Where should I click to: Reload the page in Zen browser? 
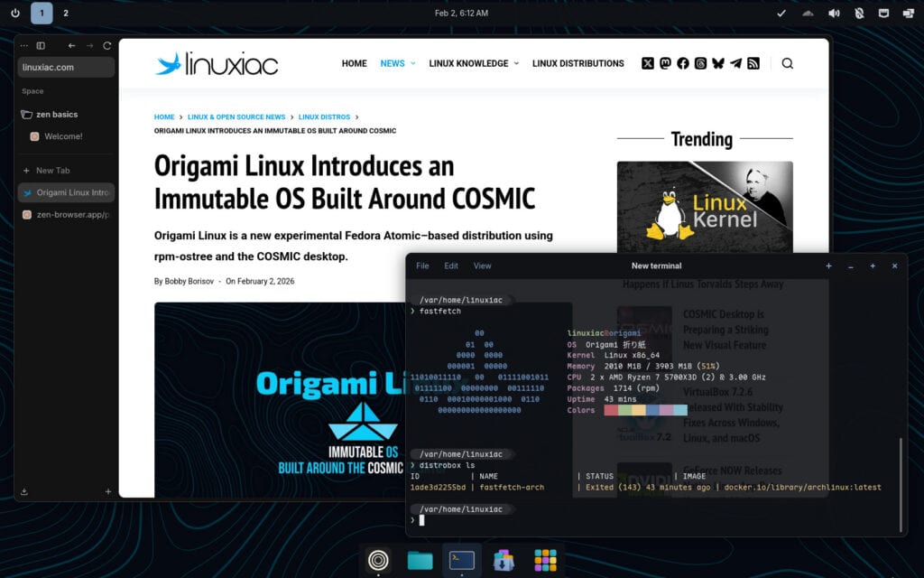point(107,45)
